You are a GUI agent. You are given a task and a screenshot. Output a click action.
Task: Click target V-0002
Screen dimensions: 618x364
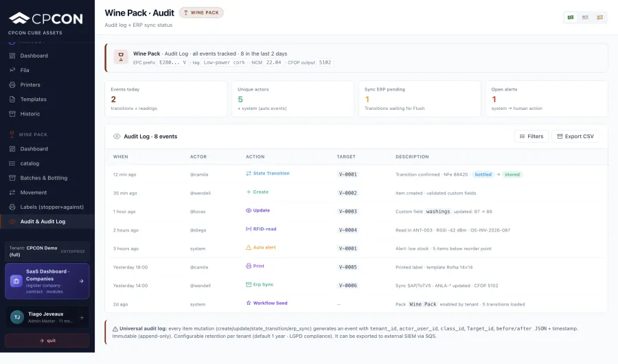pyautogui.click(x=347, y=193)
